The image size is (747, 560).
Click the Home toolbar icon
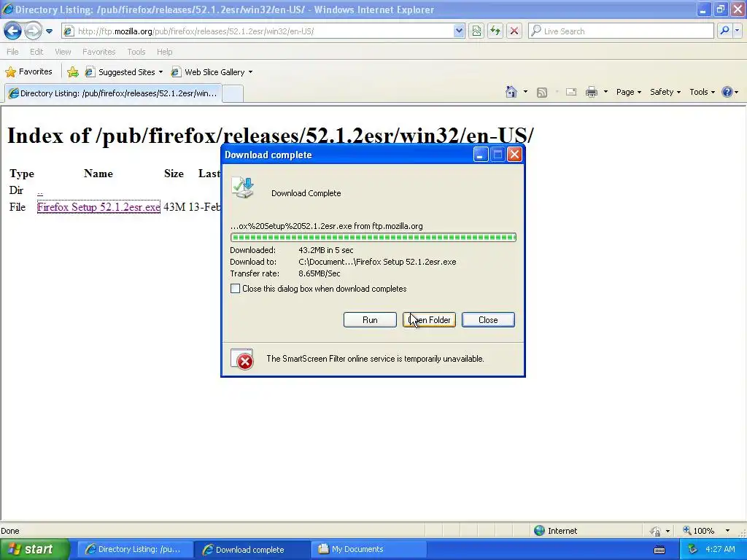(x=511, y=92)
